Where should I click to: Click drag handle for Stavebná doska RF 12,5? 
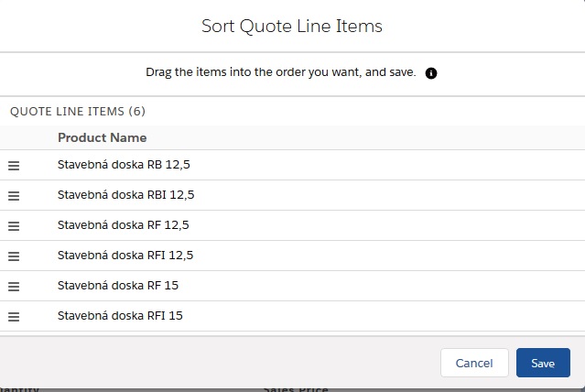click(14, 225)
